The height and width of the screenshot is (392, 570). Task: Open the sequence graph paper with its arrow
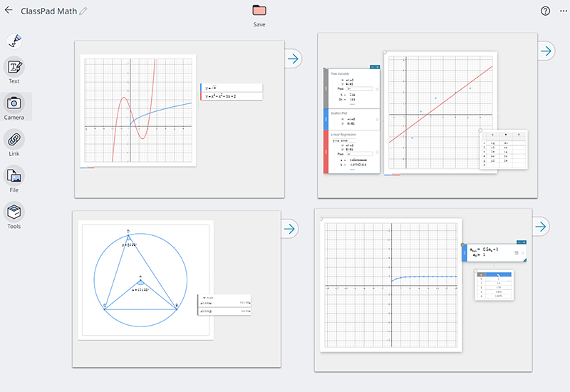pos(542,227)
